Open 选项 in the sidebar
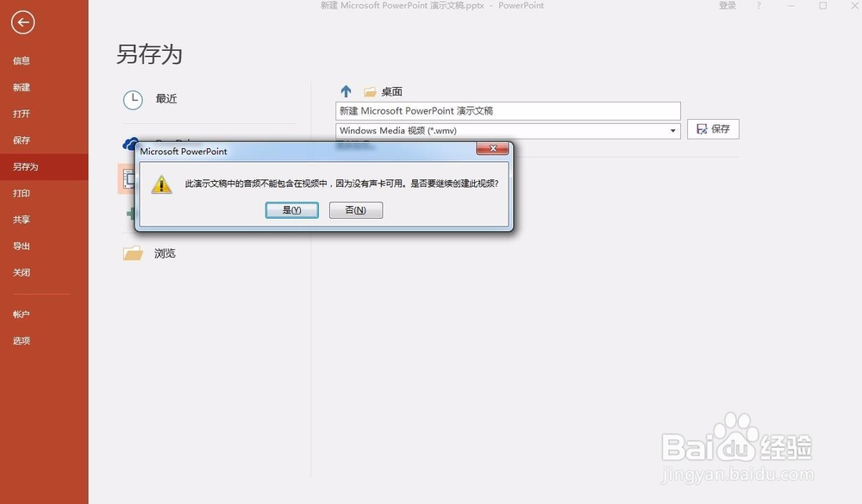The image size is (862, 504). tap(22, 340)
